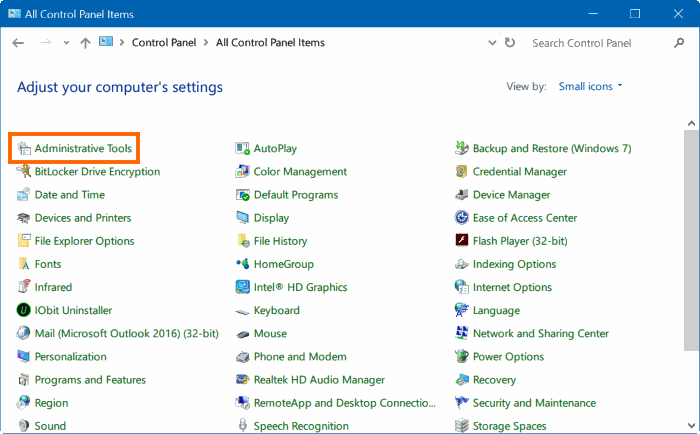Open the Credential Manager icon
Image resolution: width=700 pixels, height=434 pixels.
coord(462,171)
